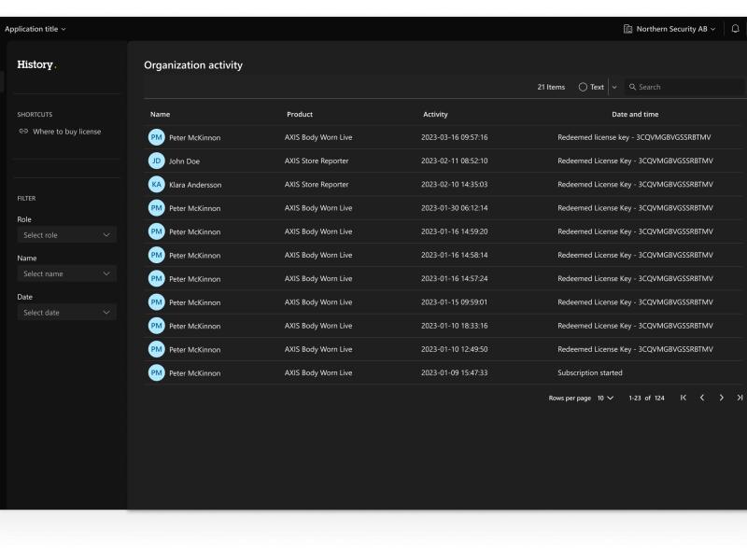Open the Northern Security AB organization dropdown
747x560 pixels.
click(669, 29)
